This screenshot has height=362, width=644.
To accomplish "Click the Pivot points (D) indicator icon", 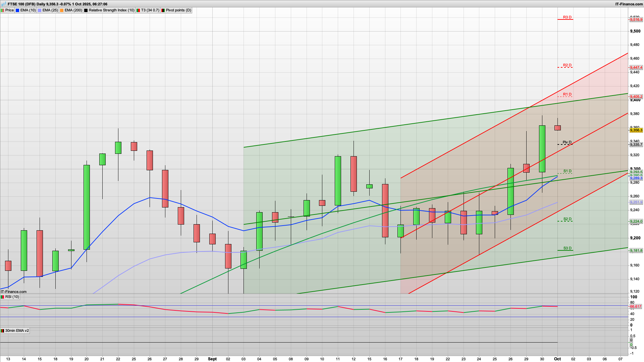I will point(163,10).
